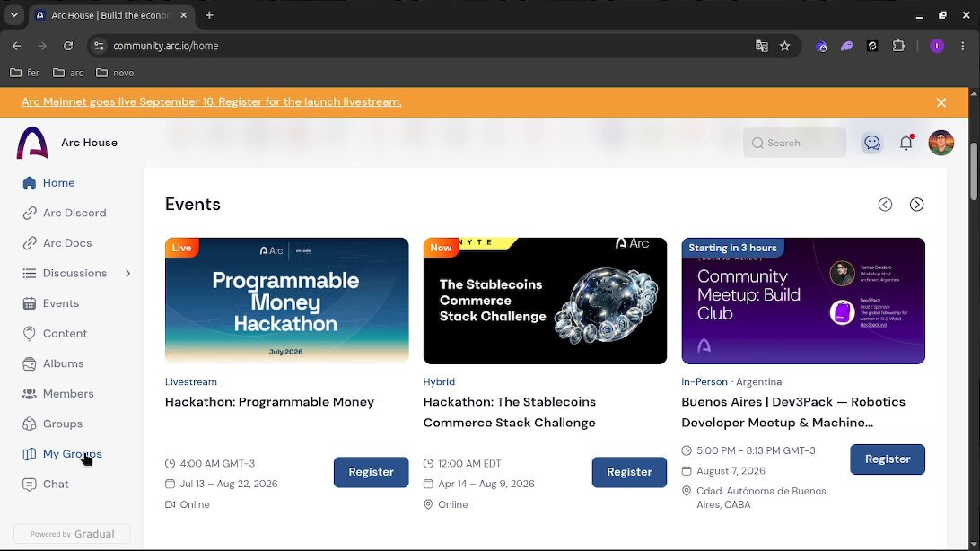Viewport: 980px width, 551px height.
Task: Open My Groups in the sidebar
Action: pyautogui.click(x=62, y=454)
